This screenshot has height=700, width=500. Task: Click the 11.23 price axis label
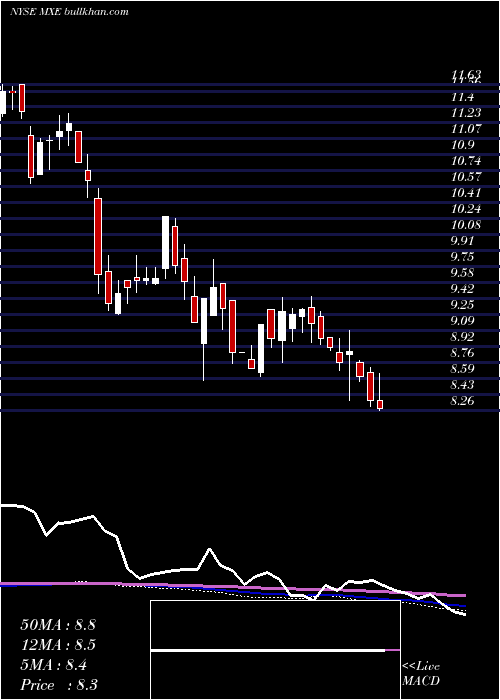pyautogui.click(x=466, y=113)
